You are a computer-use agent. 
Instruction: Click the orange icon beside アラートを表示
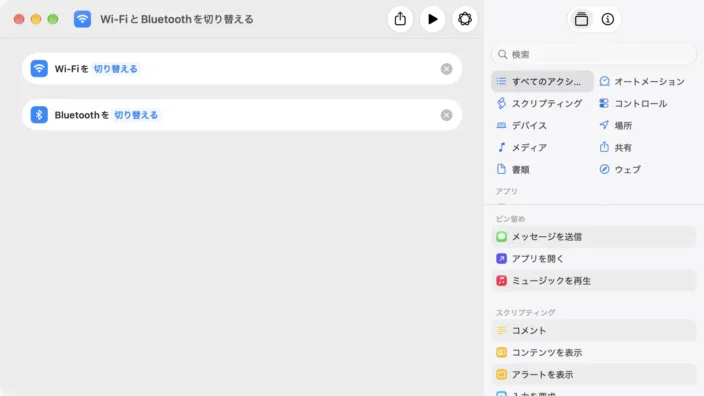click(x=502, y=374)
